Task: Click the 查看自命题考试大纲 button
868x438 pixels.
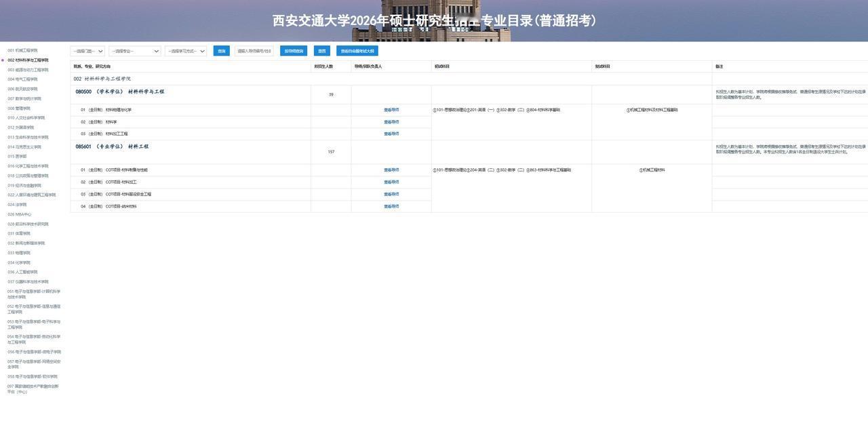Action: tap(357, 51)
